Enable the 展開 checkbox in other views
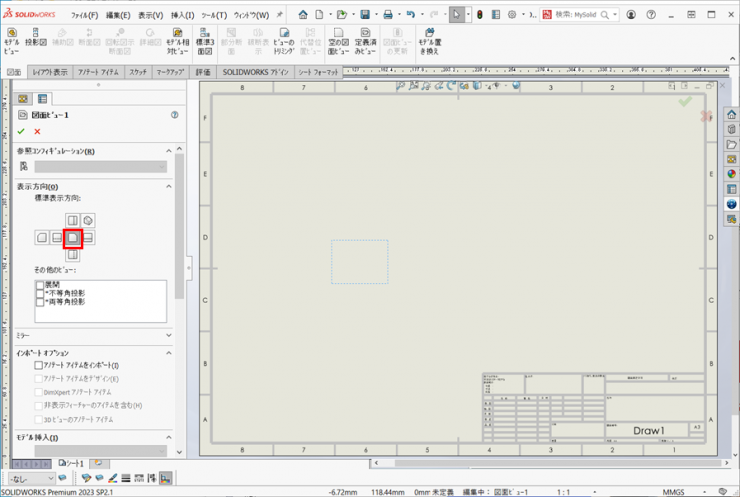Image resolution: width=740 pixels, height=497 pixels. (40, 284)
